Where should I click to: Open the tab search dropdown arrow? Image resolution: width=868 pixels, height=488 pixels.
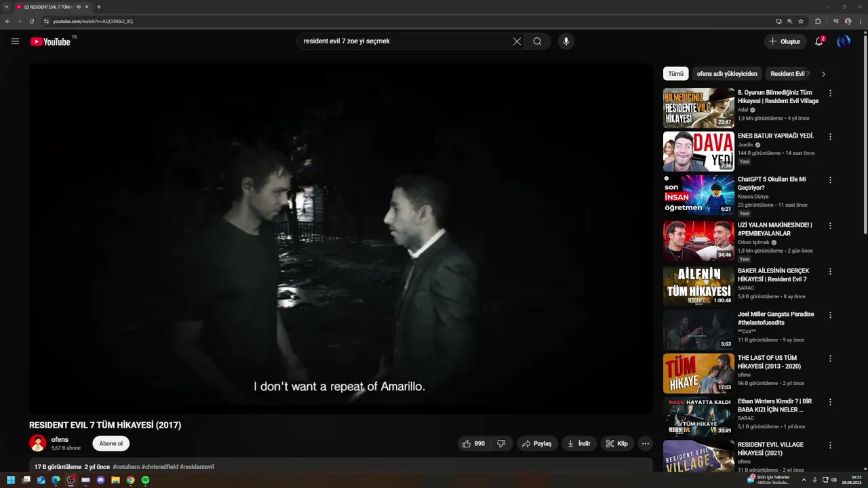tap(6, 7)
